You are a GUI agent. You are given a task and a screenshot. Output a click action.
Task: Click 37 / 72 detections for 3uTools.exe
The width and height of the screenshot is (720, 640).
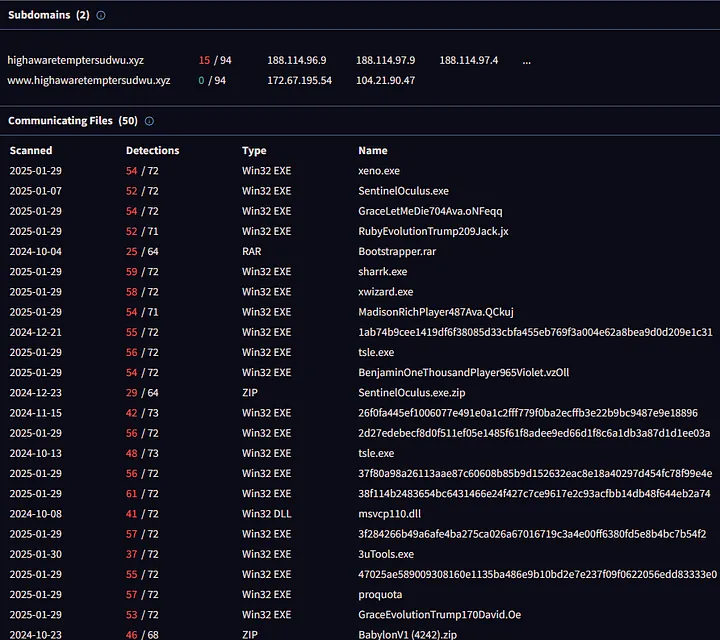click(x=142, y=555)
